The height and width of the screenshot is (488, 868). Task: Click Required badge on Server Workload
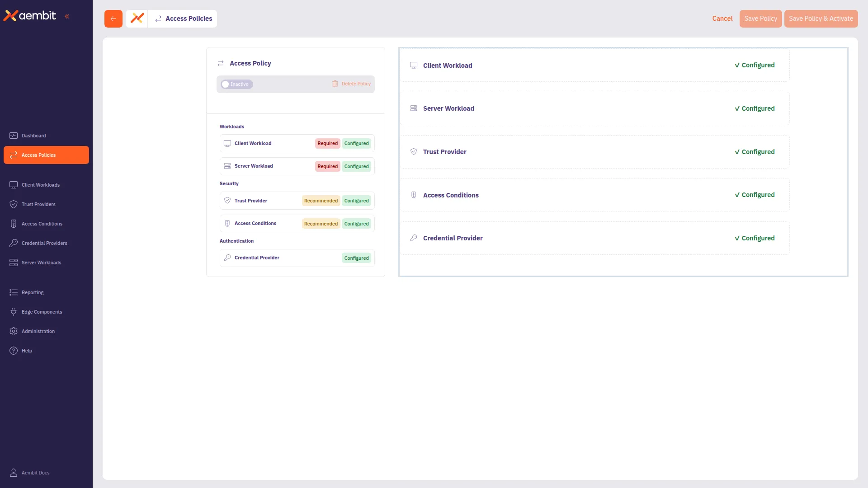click(x=327, y=166)
